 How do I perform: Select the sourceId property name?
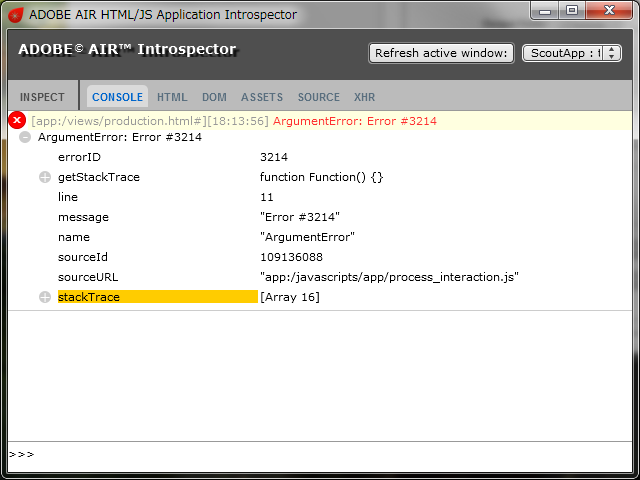(83, 257)
